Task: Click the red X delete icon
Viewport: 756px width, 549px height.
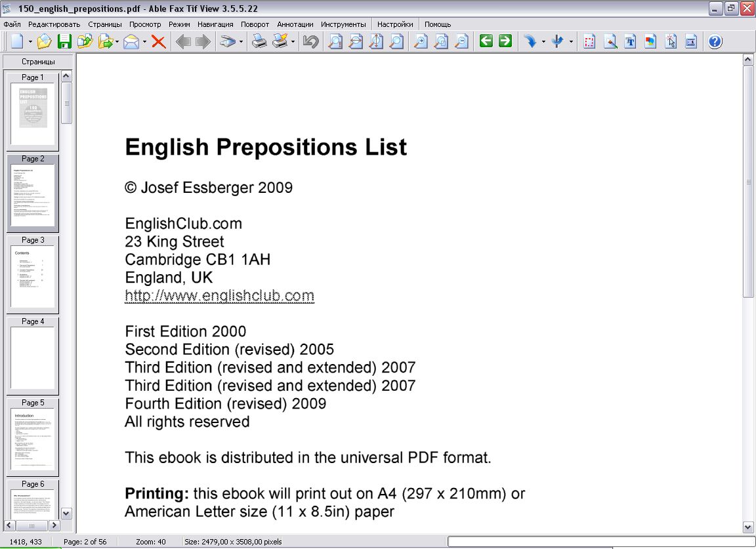Action: pyautogui.click(x=159, y=41)
